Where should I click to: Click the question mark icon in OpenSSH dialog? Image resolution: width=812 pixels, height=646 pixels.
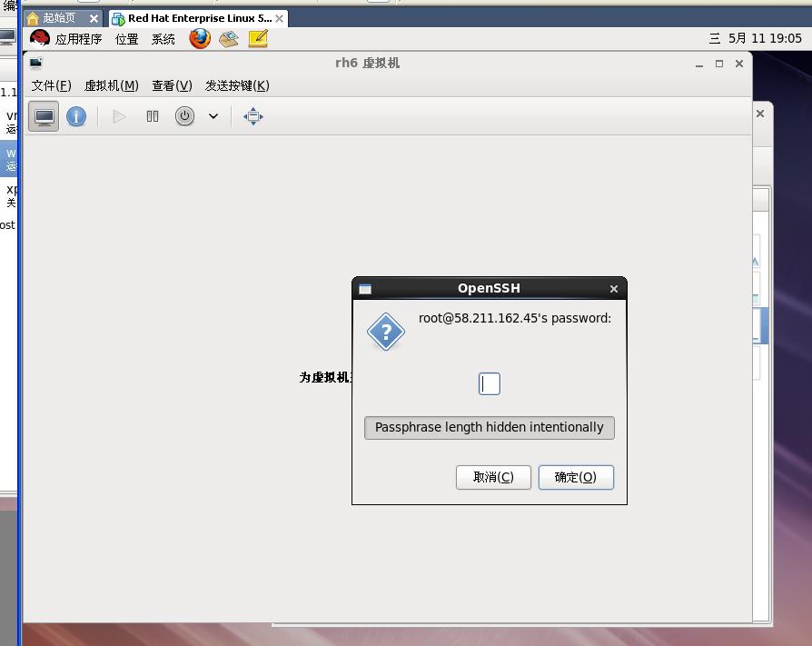tap(386, 332)
